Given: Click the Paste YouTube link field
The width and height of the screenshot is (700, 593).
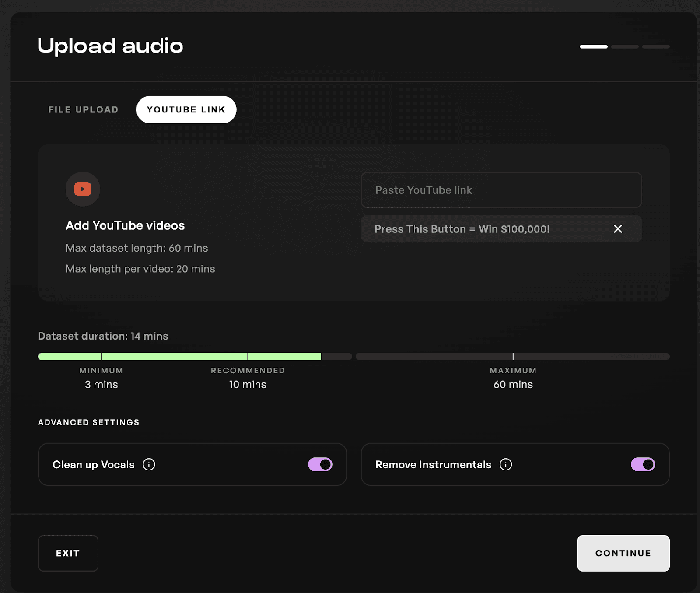Looking at the screenshot, I should (501, 190).
